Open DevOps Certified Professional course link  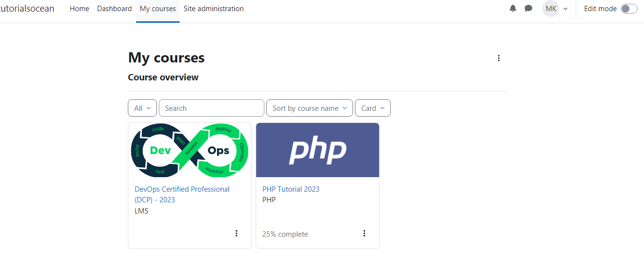[182, 194]
